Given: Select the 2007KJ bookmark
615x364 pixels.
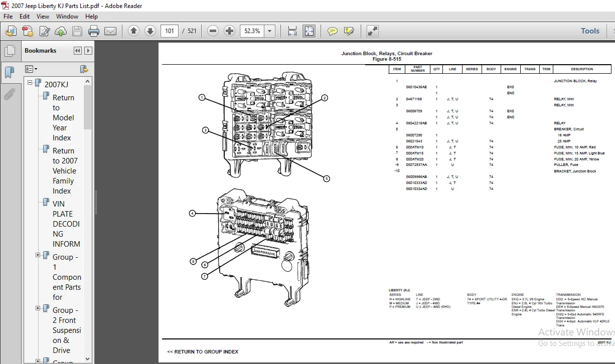Looking at the screenshot, I should point(56,84).
